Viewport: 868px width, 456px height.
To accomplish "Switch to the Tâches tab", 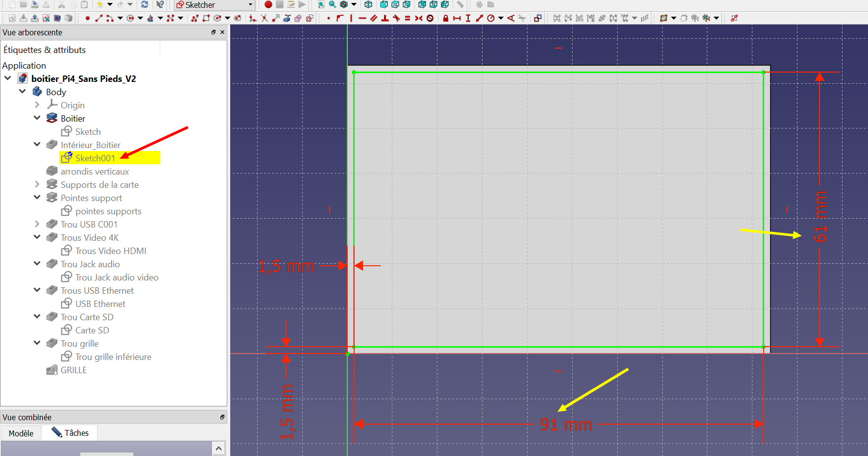I will point(70,433).
